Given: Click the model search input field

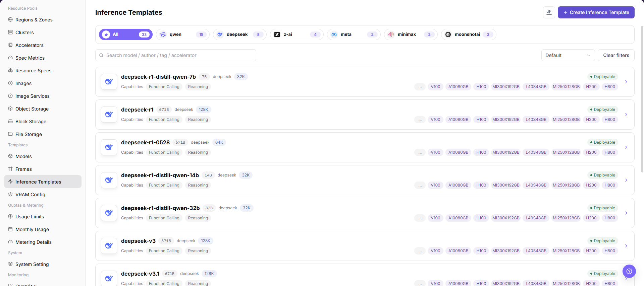Looking at the screenshot, I should point(176,55).
